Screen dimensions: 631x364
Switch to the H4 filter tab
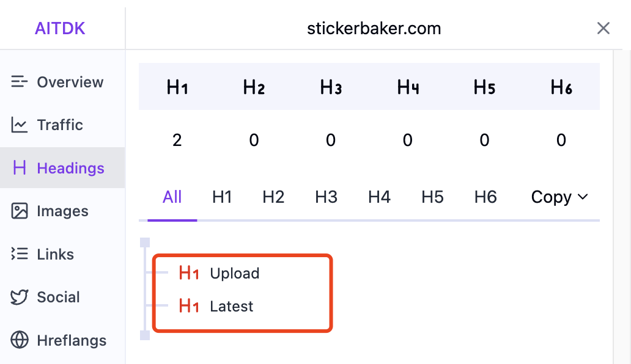pyautogui.click(x=379, y=197)
